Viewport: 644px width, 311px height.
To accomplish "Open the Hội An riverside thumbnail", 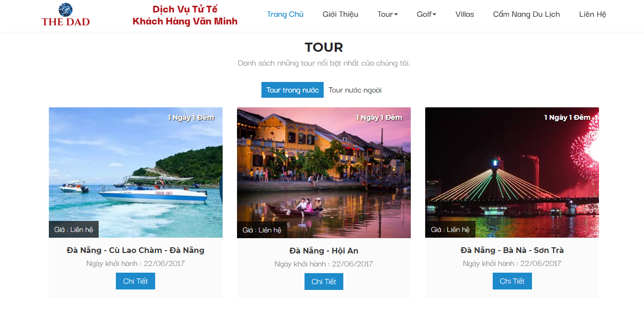I will coord(324,173).
